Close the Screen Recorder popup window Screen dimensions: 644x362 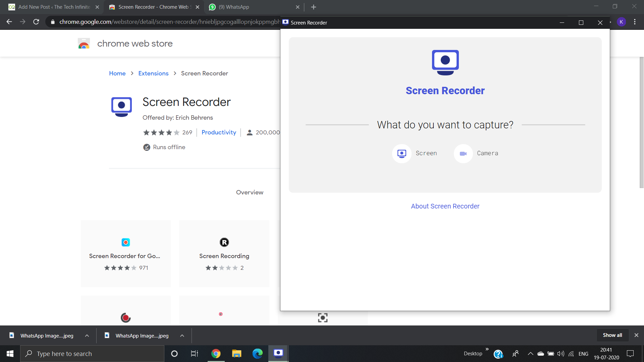[600, 22]
